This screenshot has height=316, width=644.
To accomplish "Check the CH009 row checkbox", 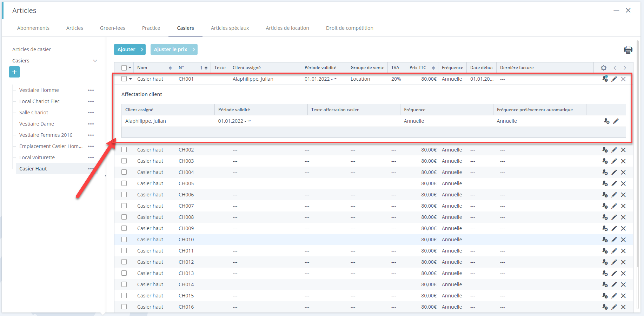I will 124,228.
